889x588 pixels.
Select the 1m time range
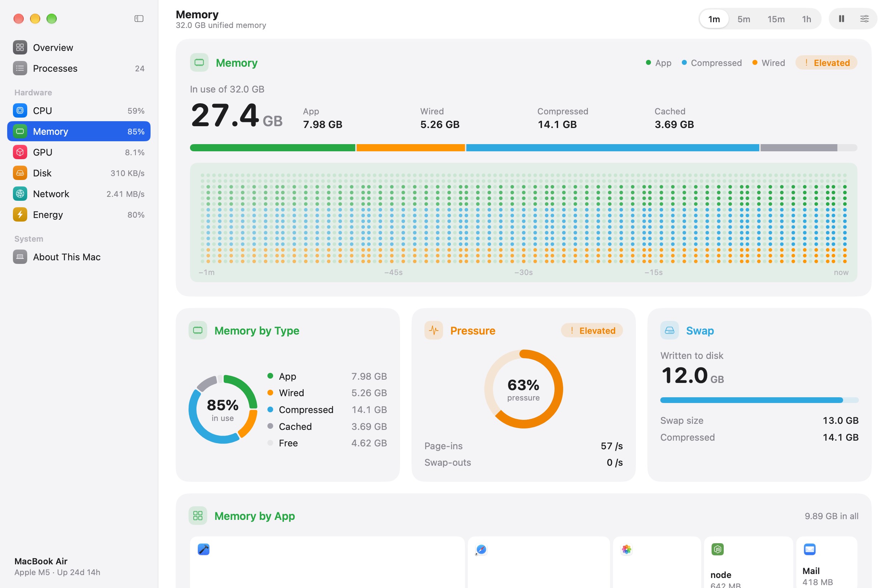(714, 19)
